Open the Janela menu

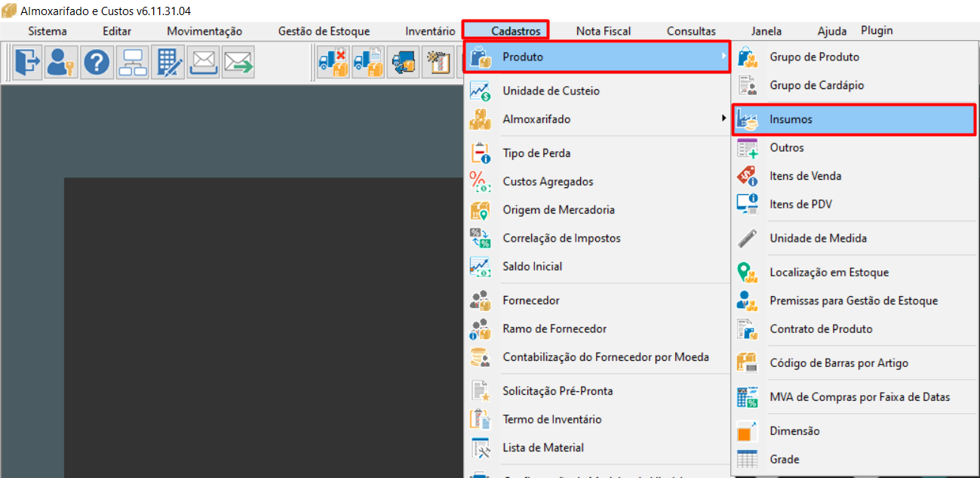coord(766,31)
